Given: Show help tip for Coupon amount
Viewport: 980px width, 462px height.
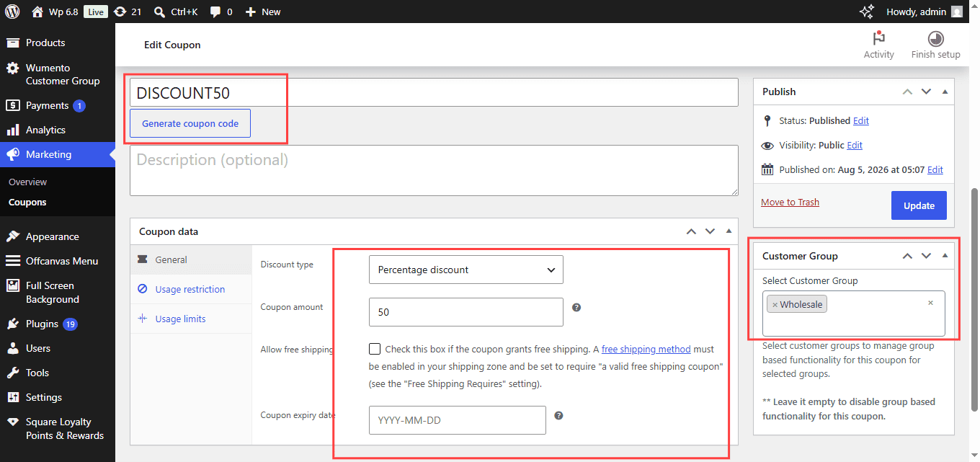Looking at the screenshot, I should tap(576, 307).
